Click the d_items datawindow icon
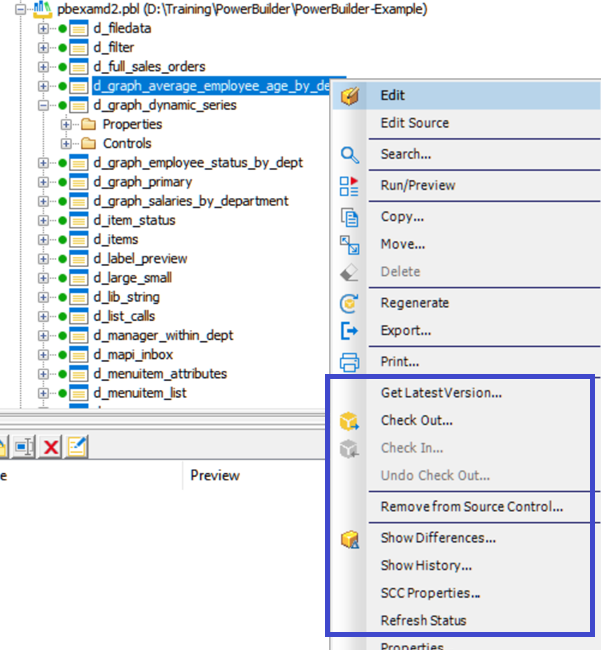This screenshot has width=601, height=650. (x=78, y=240)
